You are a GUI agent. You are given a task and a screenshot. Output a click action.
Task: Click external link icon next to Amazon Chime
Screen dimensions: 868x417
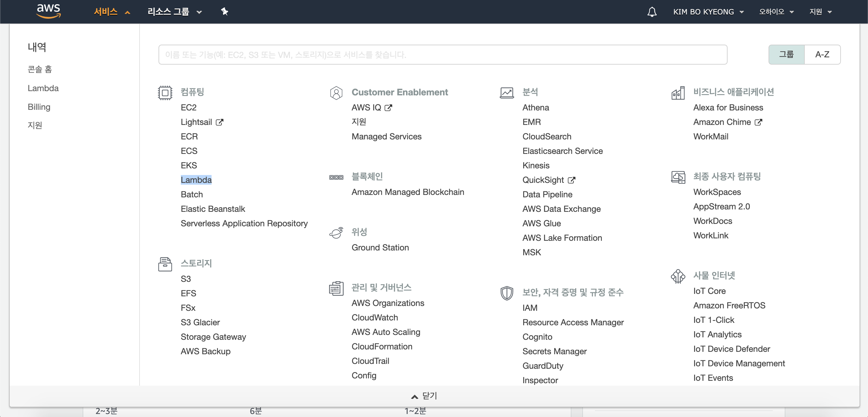pyautogui.click(x=758, y=122)
